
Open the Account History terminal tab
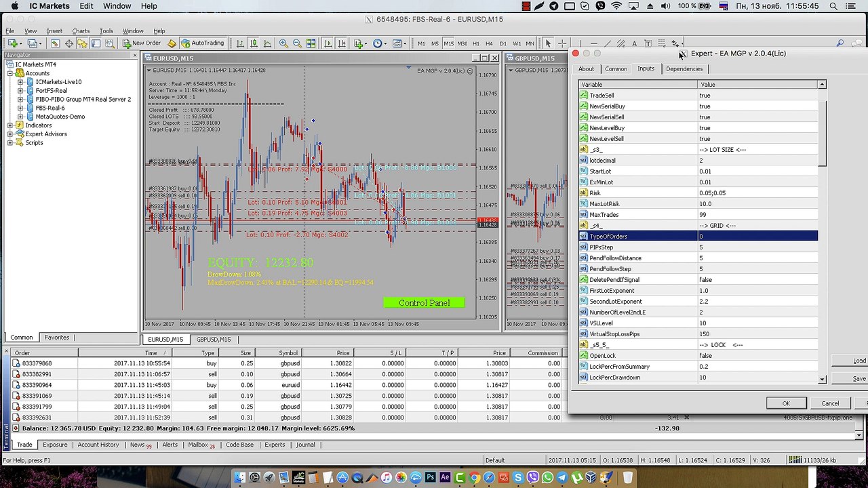coord(98,445)
